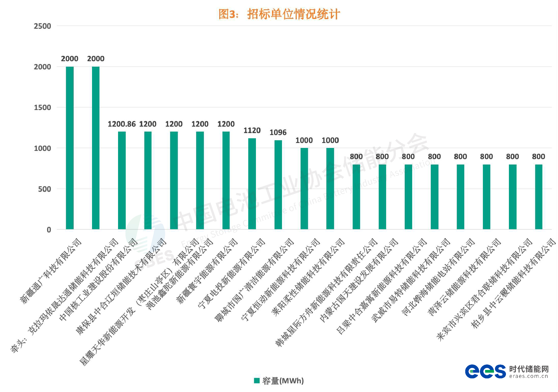Screen dimensions: 558x392
Task: Click the CBES watermark logo icon
Action: 145,233
